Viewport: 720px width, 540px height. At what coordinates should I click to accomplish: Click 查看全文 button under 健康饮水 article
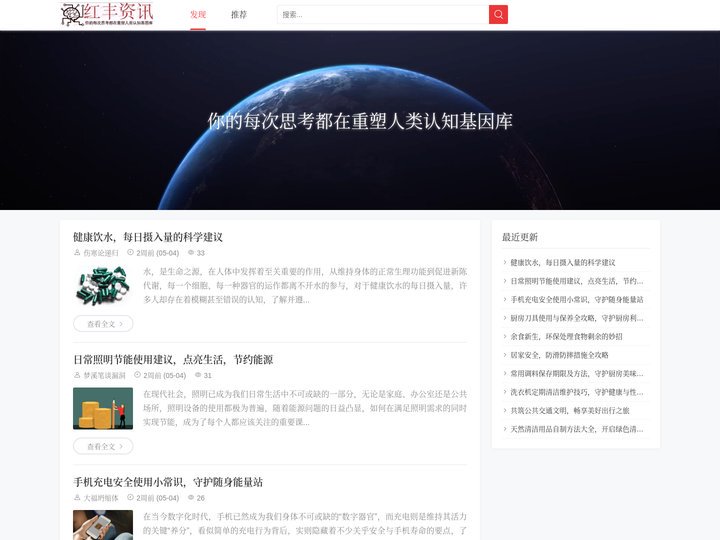103,324
